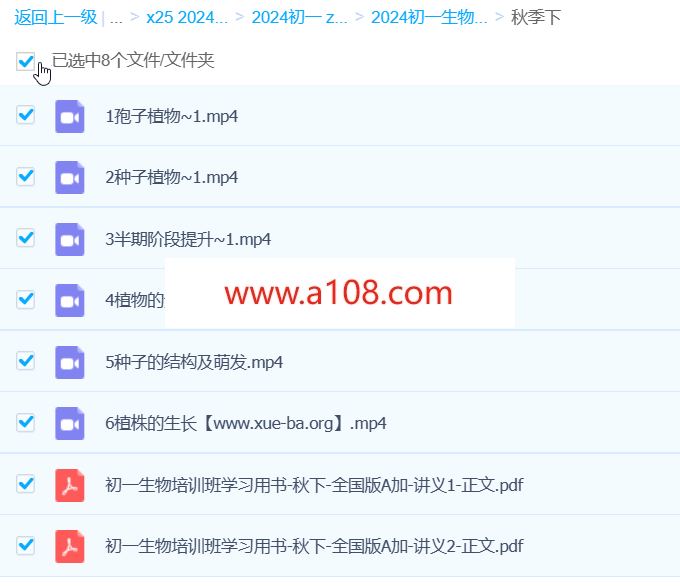This screenshot has height=586, width=680.
Task: Click current folder 秋季下 in breadcrumb
Action: pos(536,17)
